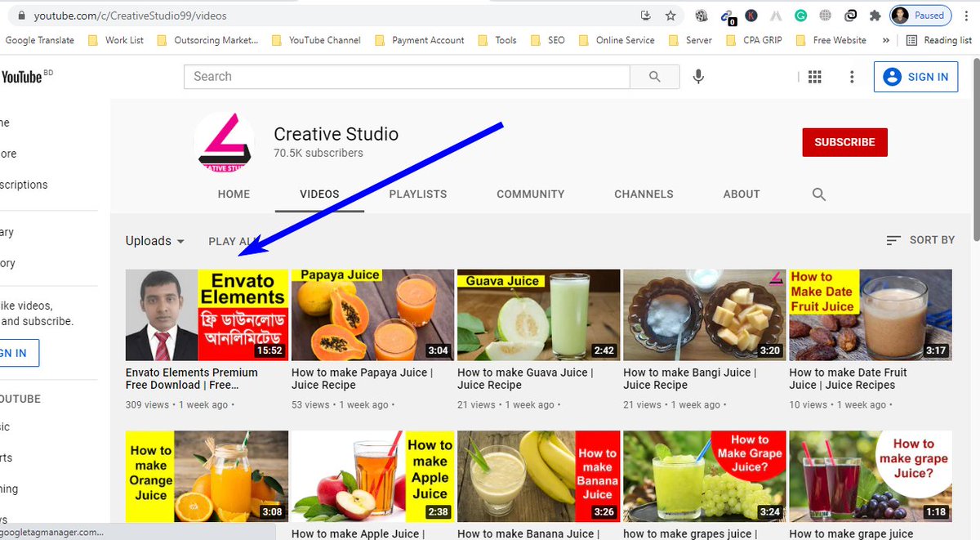Click the install app icon in address bar
Image resolution: width=980 pixels, height=540 pixels.
click(646, 16)
